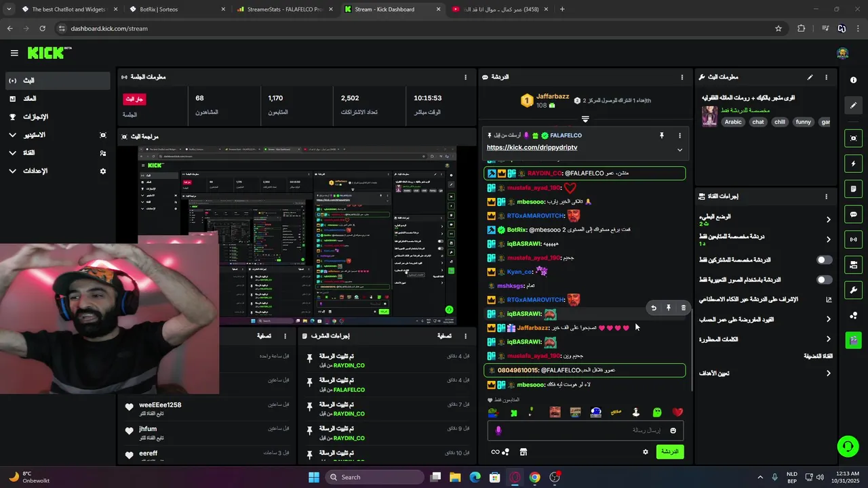This screenshot has height=488, width=868.
Task: Expand followers-only chat setting
Action: point(828,239)
